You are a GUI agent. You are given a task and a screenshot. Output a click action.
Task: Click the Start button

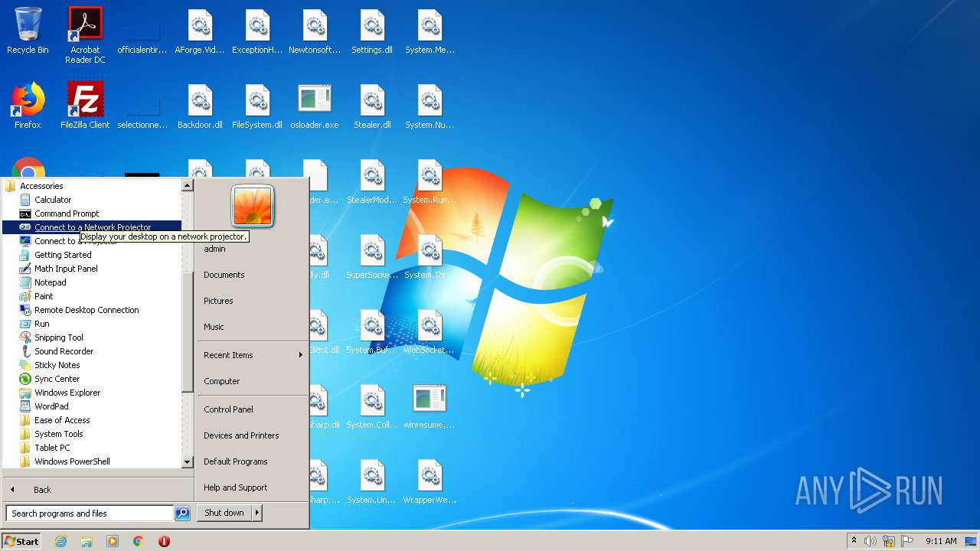point(21,541)
